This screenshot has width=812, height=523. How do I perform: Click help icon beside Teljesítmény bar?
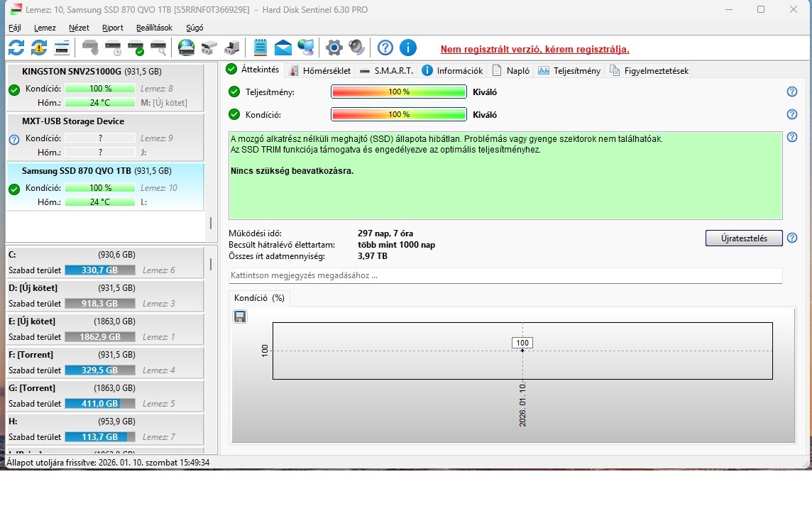pyautogui.click(x=792, y=92)
